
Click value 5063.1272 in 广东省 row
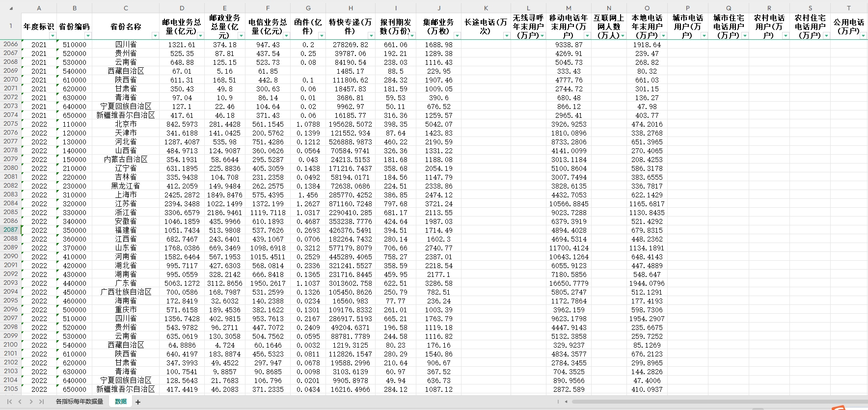click(x=182, y=283)
